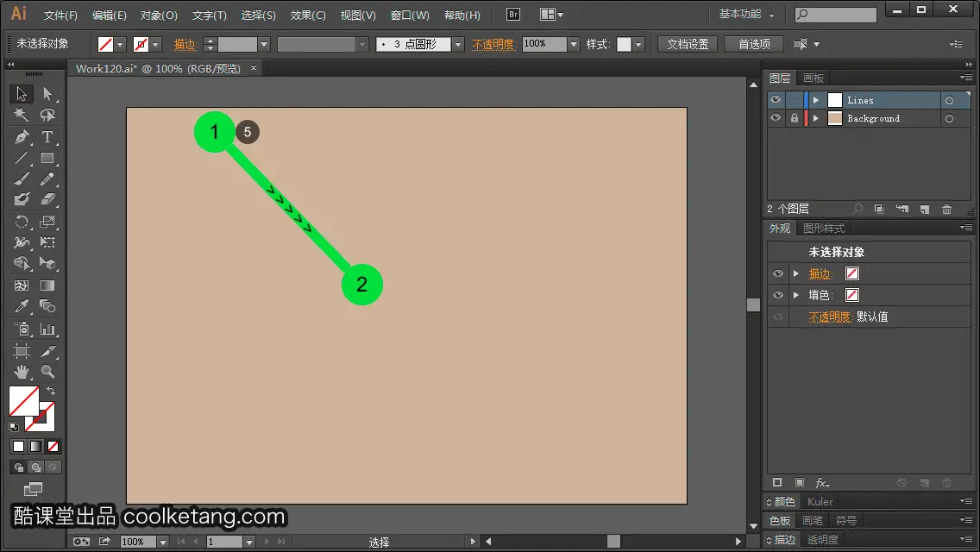Create a new layer in Layers panel
The height and width of the screenshot is (552, 980).
(925, 209)
